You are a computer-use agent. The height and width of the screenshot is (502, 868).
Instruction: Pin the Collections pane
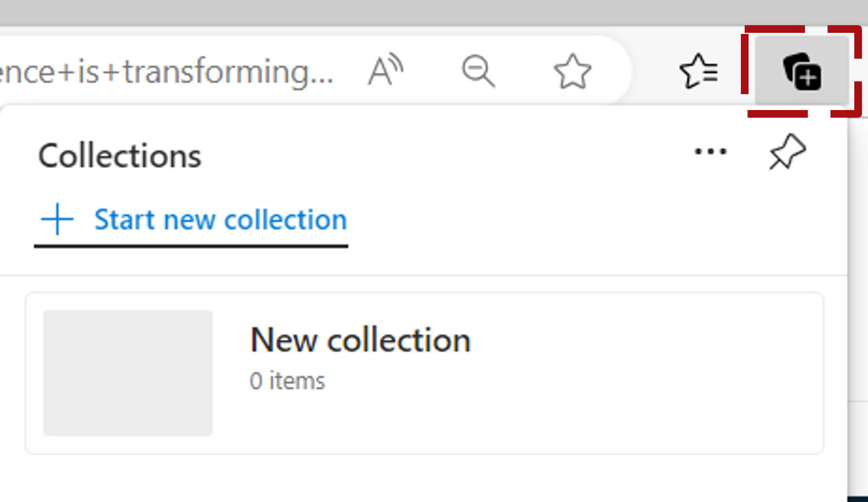[x=787, y=152]
